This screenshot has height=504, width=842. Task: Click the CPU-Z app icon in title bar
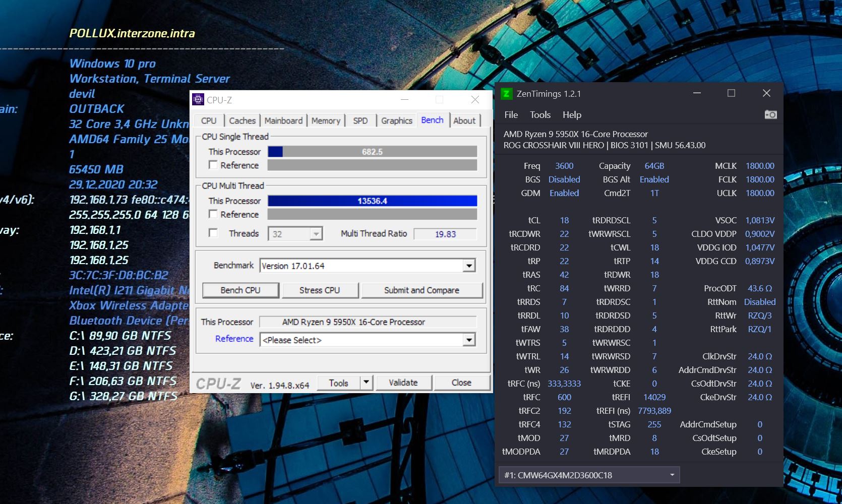(x=198, y=100)
